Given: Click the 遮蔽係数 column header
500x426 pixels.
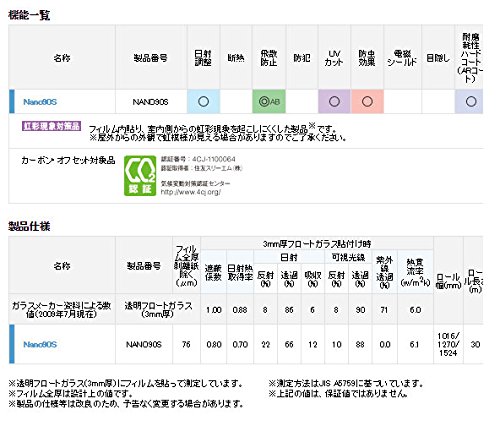Looking at the screenshot, I should point(213,273).
